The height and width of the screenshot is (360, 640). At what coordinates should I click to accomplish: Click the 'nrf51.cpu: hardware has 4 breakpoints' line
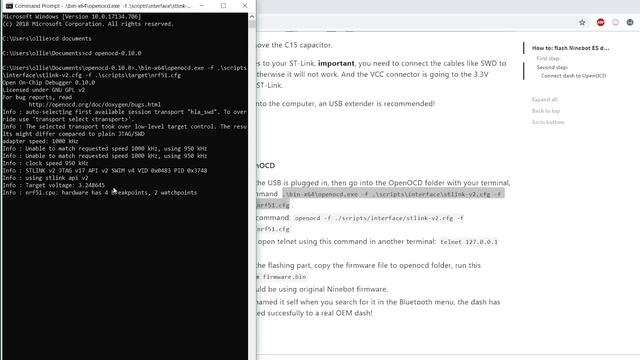point(100,193)
